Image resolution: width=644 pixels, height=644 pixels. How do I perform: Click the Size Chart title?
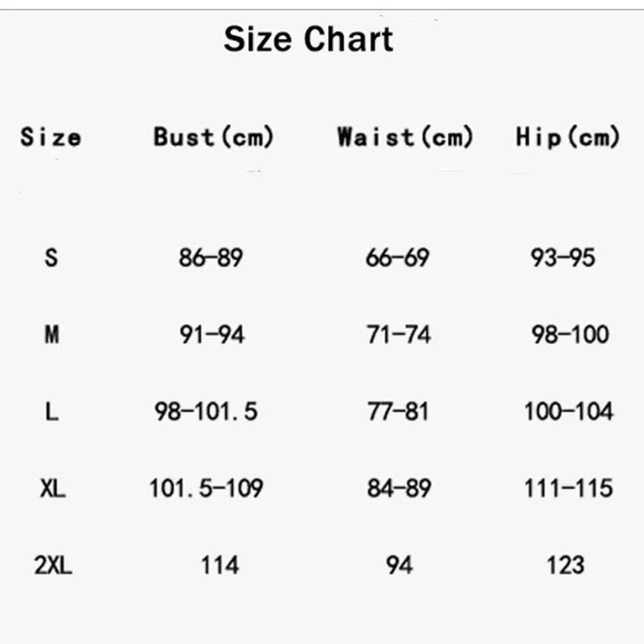[308, 40]
